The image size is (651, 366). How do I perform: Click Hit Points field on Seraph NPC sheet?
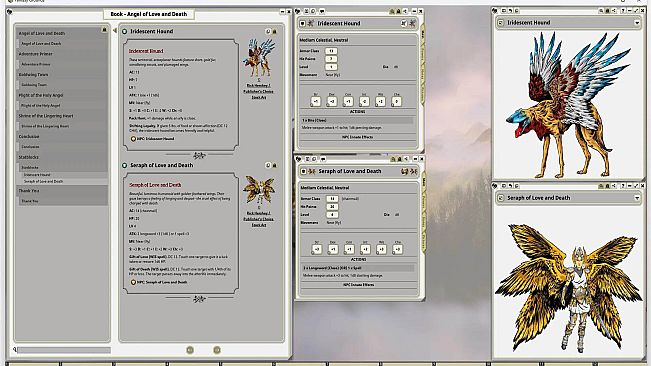tap(332, 207)
